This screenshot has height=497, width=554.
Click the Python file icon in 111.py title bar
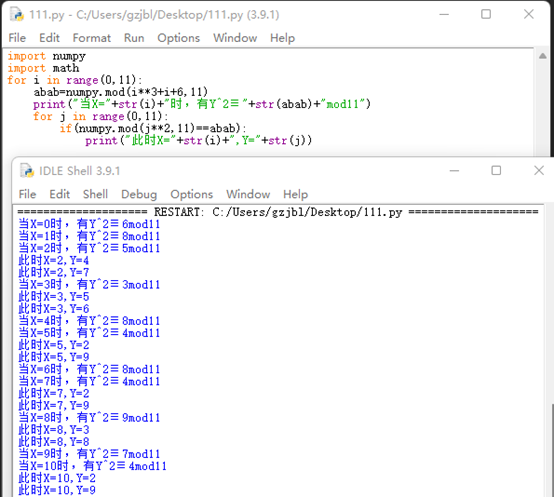click(x=17, y=15)
